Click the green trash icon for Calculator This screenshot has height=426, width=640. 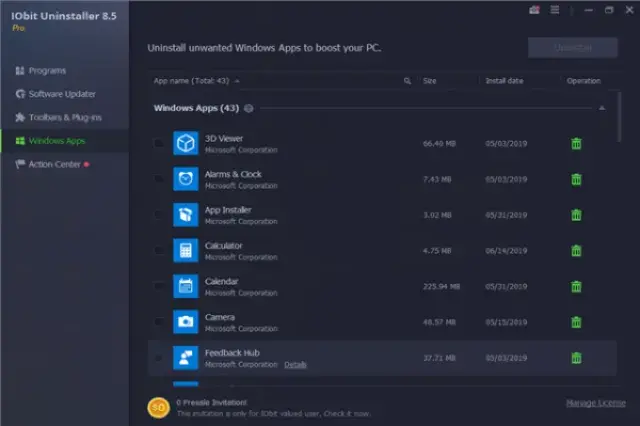click(576, 251)
